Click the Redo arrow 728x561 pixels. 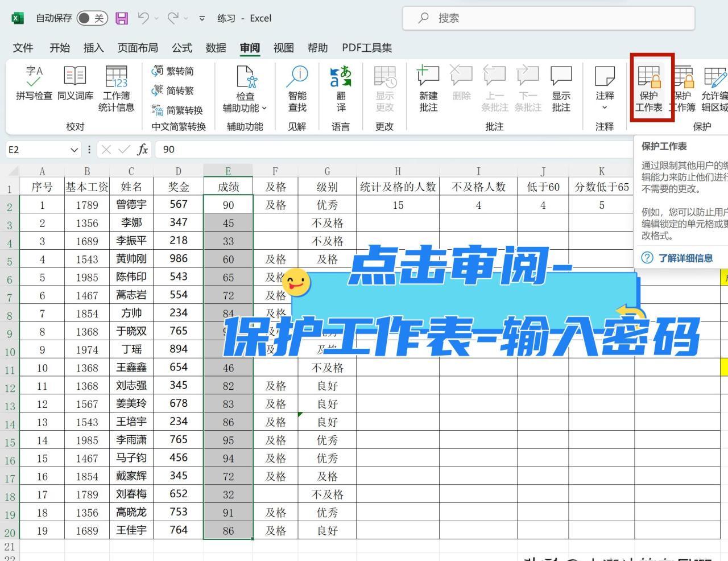click(x=173, y=18)
